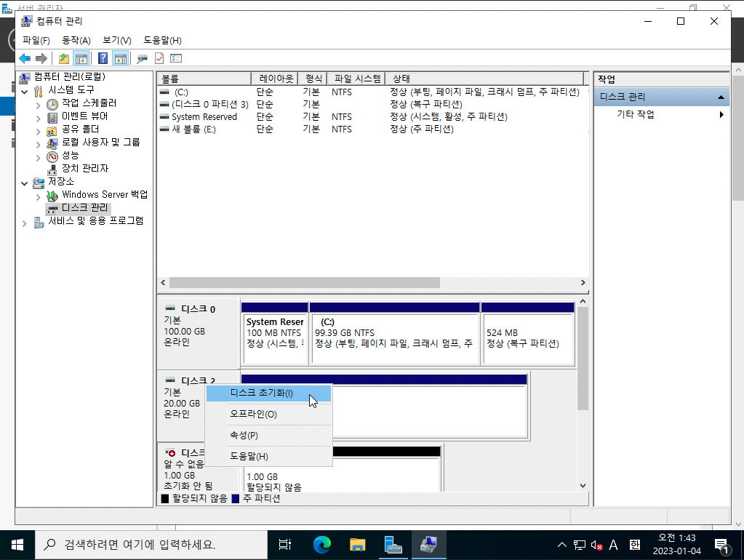Viewport: 744px width, 560px height.
Task: Select 컴퓨터 관리(로컬) root node
Action: [69, 77]
